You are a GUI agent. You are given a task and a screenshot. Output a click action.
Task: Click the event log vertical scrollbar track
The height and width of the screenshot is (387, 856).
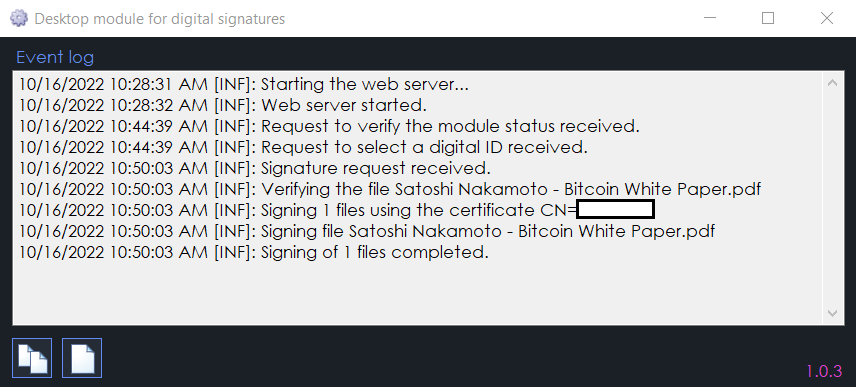(833, 198)
